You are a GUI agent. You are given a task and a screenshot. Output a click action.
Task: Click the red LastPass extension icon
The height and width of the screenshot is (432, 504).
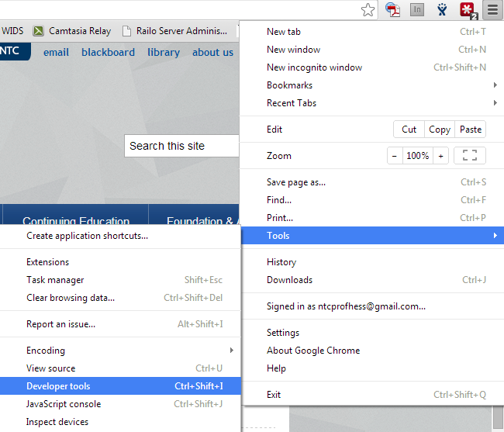467,10
